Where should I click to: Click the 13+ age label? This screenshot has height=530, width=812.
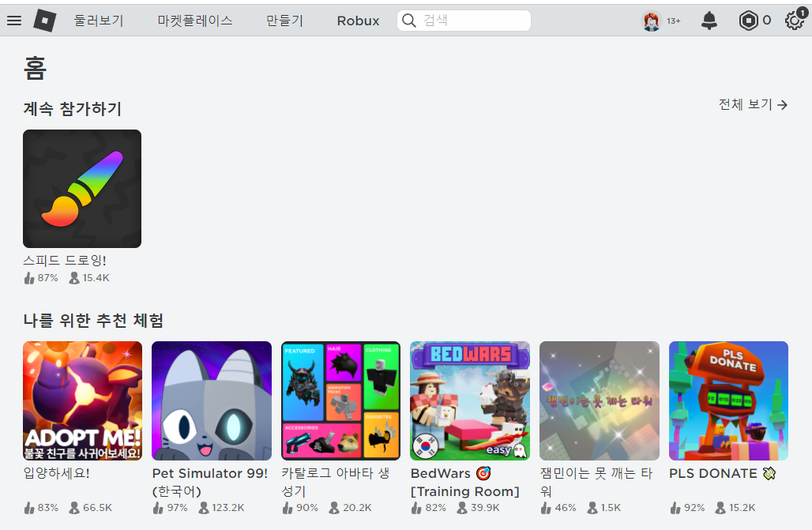[674, 21]
